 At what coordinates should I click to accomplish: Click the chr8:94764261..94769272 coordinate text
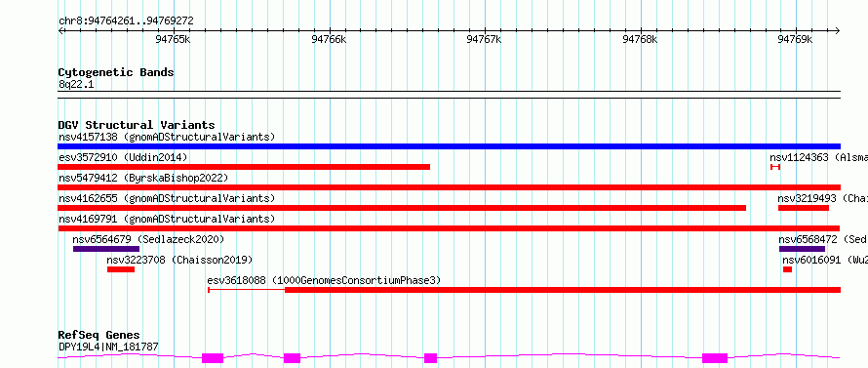pyautogui.click(x=126, y=21)
